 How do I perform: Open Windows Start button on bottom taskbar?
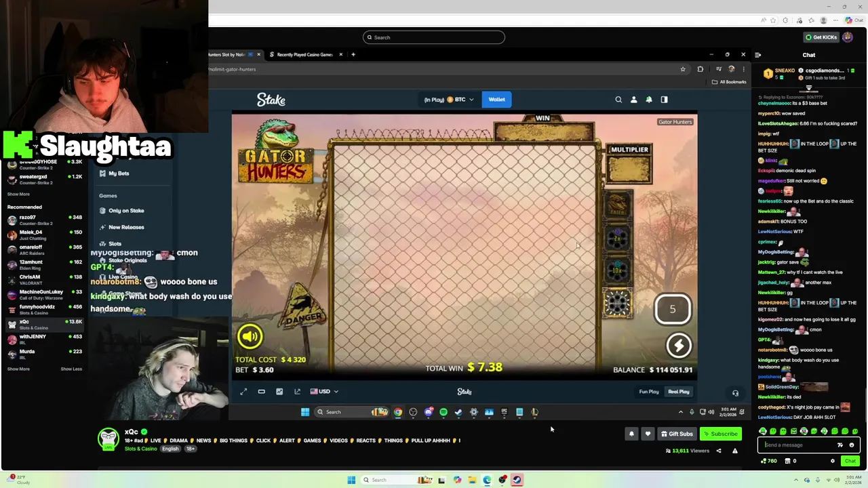(351, 480)
